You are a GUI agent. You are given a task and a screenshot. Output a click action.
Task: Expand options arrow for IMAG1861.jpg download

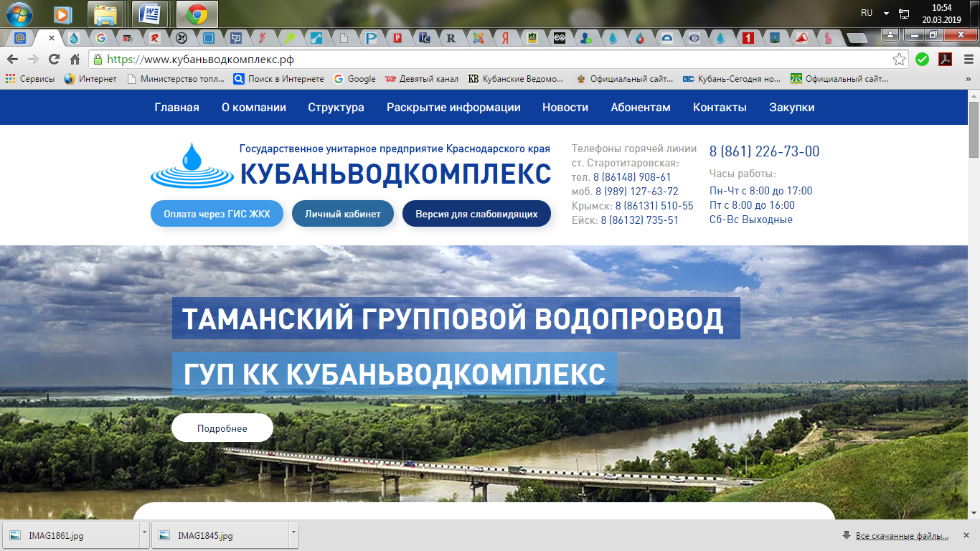145,534
